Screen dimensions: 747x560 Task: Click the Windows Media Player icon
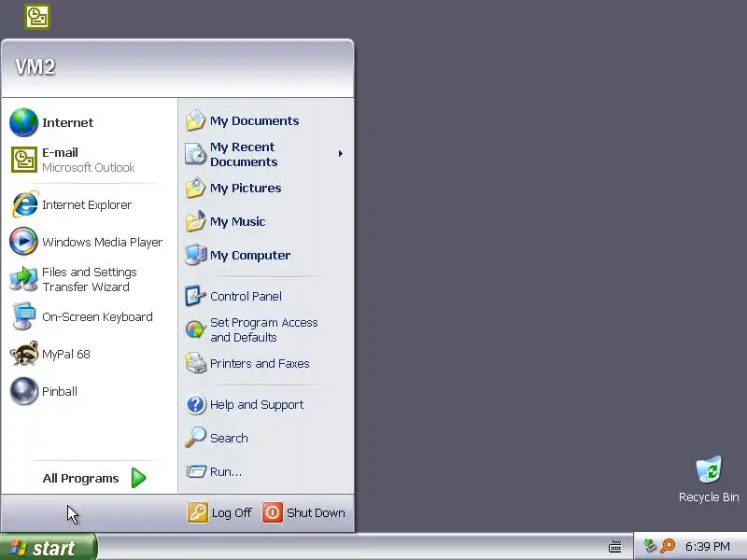point(24,242)
